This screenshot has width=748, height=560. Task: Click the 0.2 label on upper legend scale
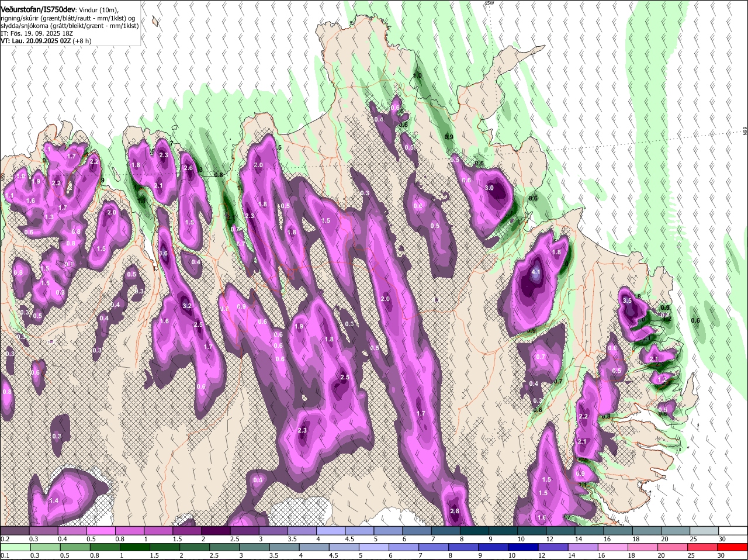5,539
